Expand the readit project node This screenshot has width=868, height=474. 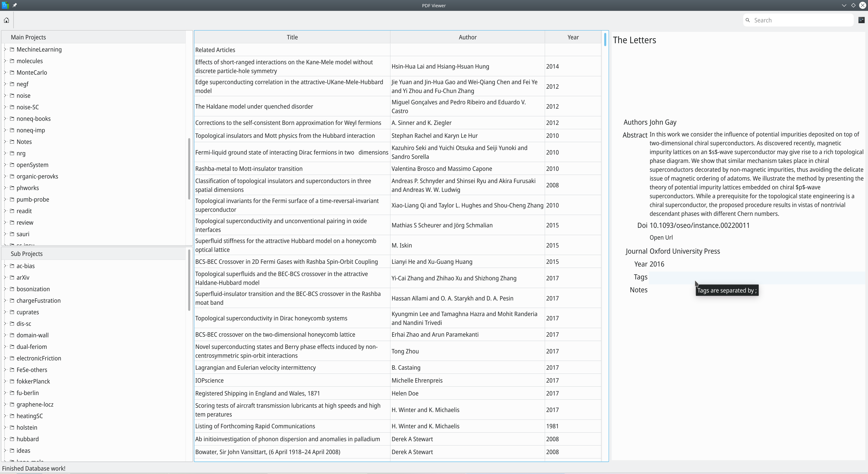[5, 211]
